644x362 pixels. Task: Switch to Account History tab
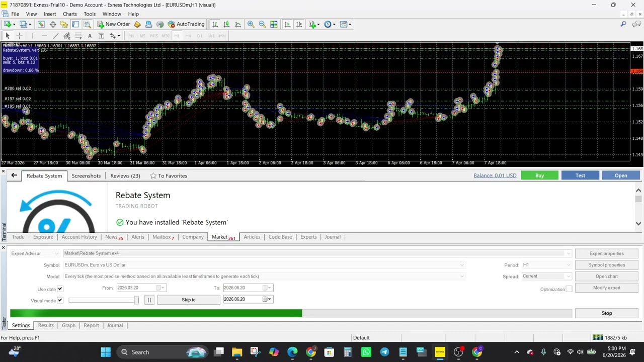pos(79,237)
